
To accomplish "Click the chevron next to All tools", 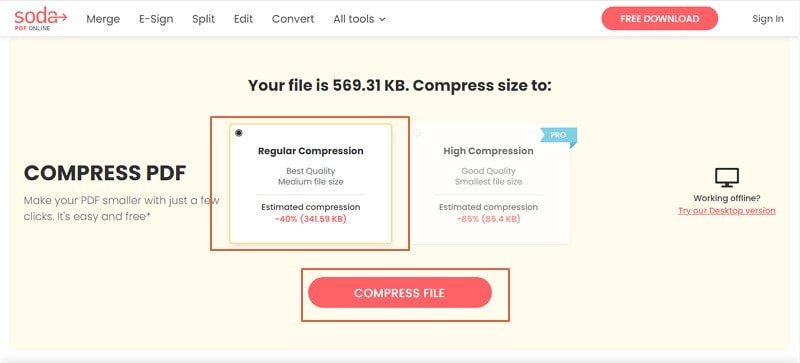I will click(x=382, y=20).
